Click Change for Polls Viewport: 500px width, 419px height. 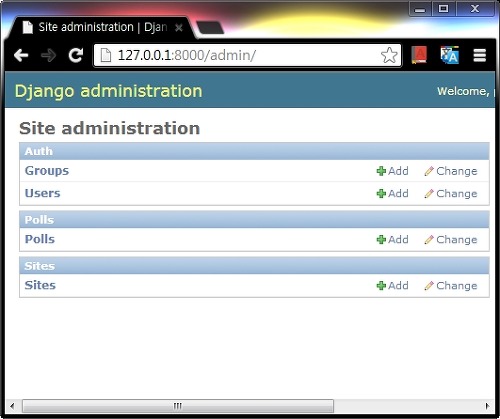point(451,240)
